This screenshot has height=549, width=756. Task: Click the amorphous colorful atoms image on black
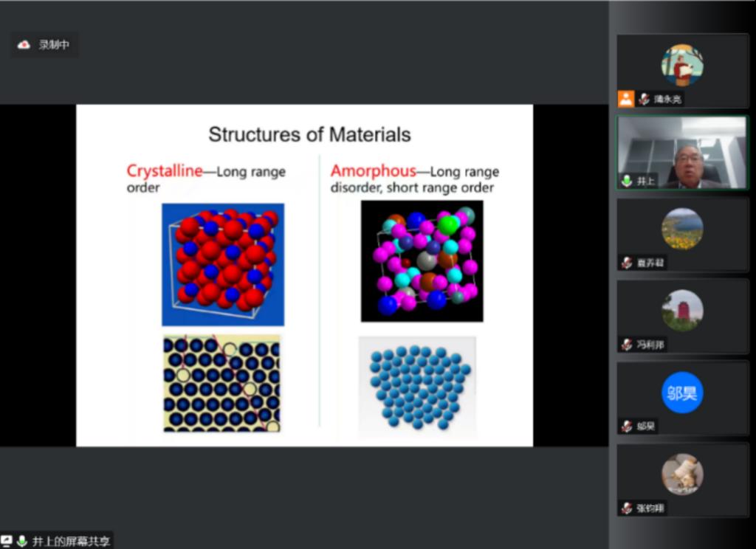tap(422, 260)
